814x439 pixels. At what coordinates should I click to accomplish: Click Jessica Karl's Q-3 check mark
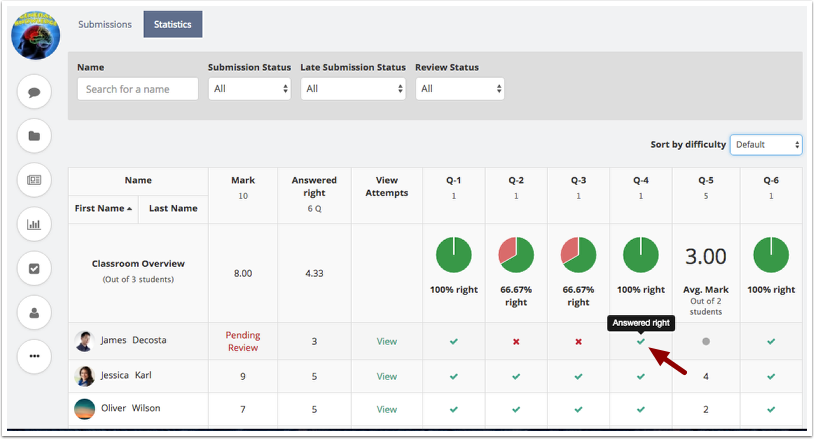pyautogui.click(x=578, y=376)
